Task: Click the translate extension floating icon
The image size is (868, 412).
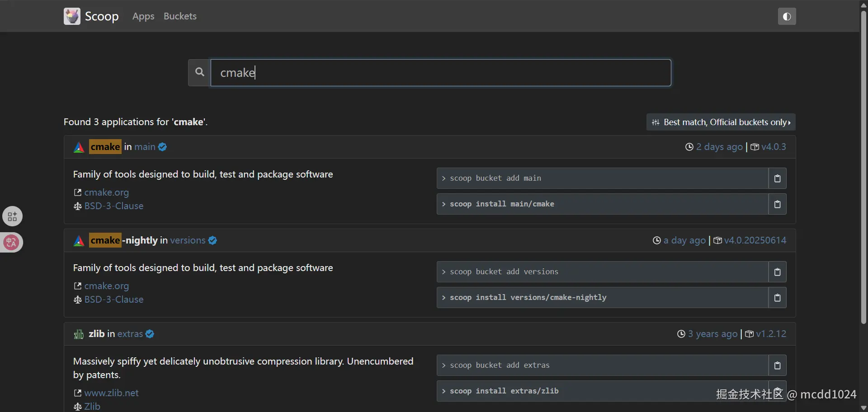Action: [x=12, y=243]
